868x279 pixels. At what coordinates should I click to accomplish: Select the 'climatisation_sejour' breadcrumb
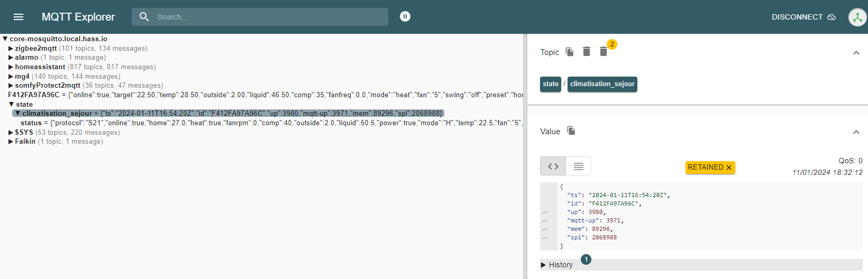(x=602, y=84)
